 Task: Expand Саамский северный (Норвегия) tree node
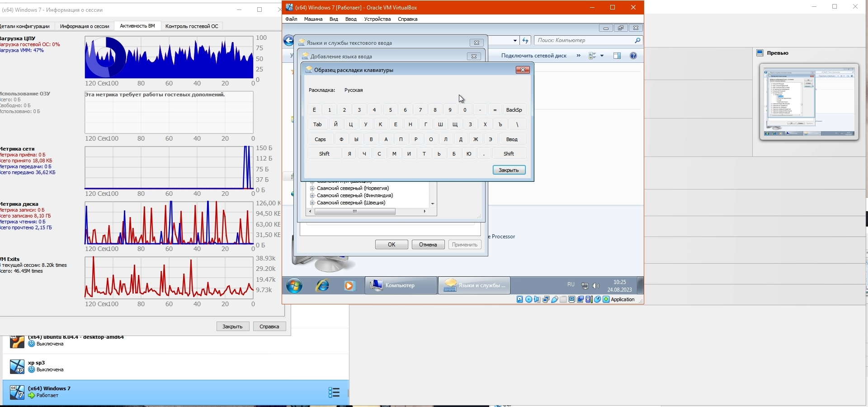(x=312, y=188)
